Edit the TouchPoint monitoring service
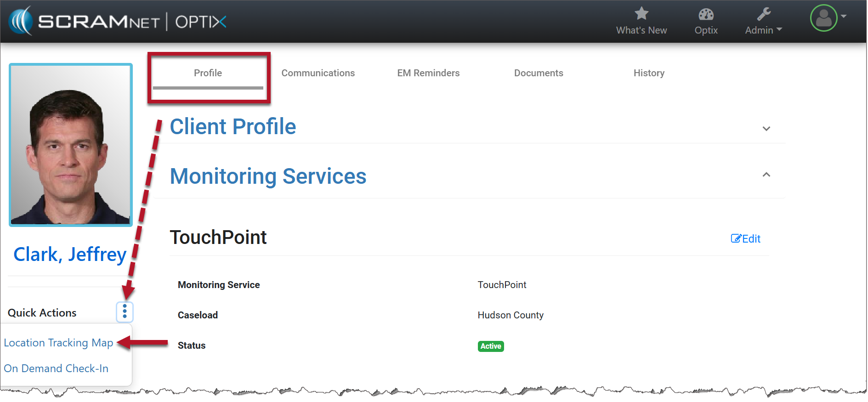868x402 pixels. 745,239
